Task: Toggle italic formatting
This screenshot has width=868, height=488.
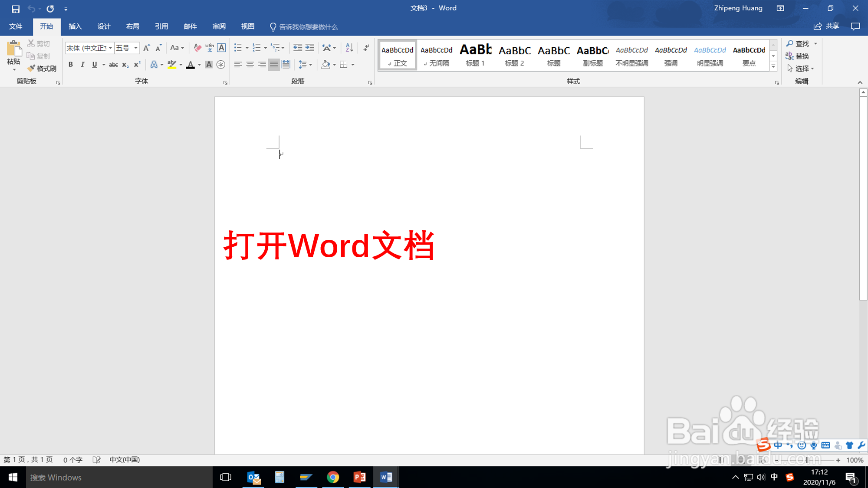Action: pos(82,65)
